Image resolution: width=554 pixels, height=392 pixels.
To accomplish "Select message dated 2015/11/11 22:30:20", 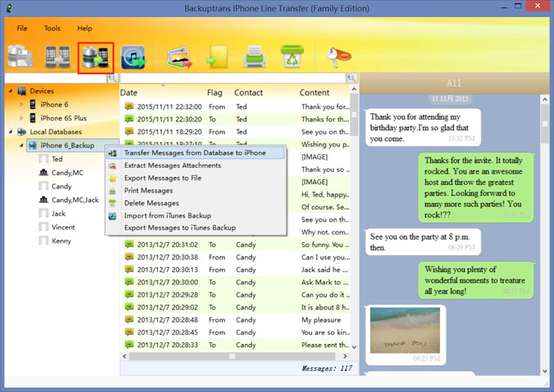I will coord(236,119).
